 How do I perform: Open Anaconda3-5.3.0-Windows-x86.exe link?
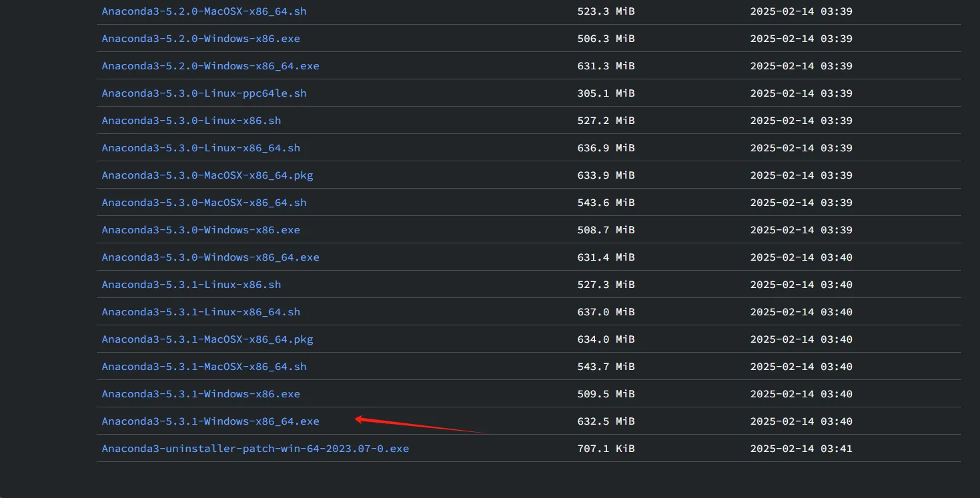click(x=201, y=230)
